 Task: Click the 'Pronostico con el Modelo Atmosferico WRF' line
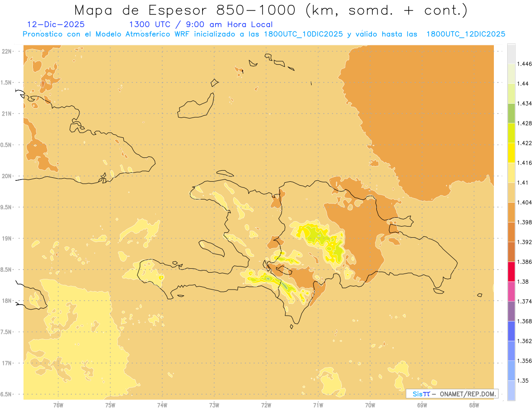(x=264, y=34)
